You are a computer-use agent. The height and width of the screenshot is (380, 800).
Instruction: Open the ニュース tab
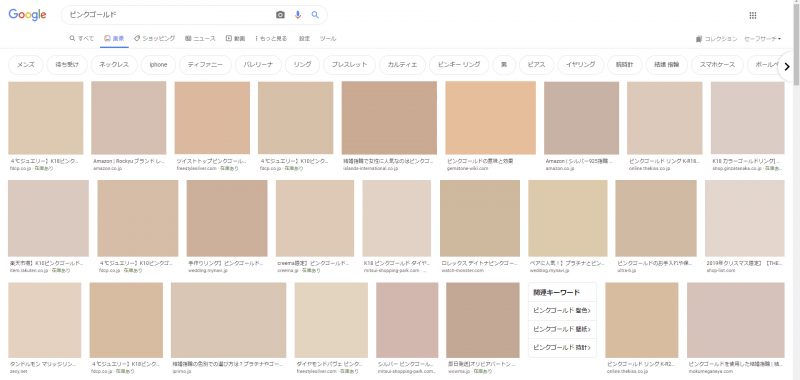201,38
